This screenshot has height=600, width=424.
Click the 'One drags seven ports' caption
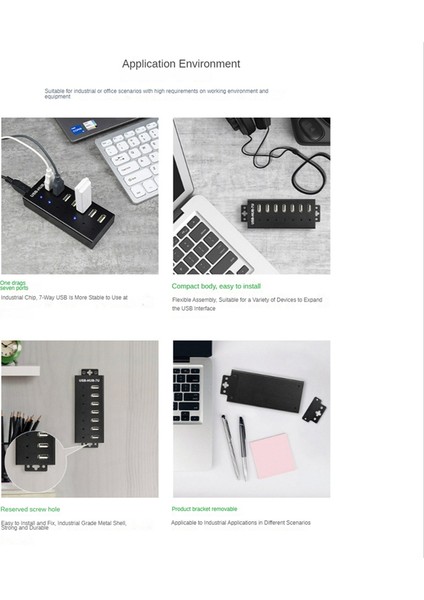click(14, 285)
